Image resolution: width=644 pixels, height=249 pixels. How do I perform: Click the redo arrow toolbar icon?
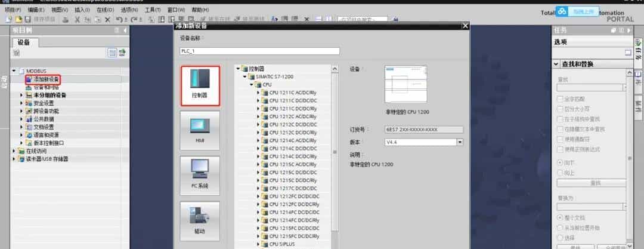[x=134, y=19]
